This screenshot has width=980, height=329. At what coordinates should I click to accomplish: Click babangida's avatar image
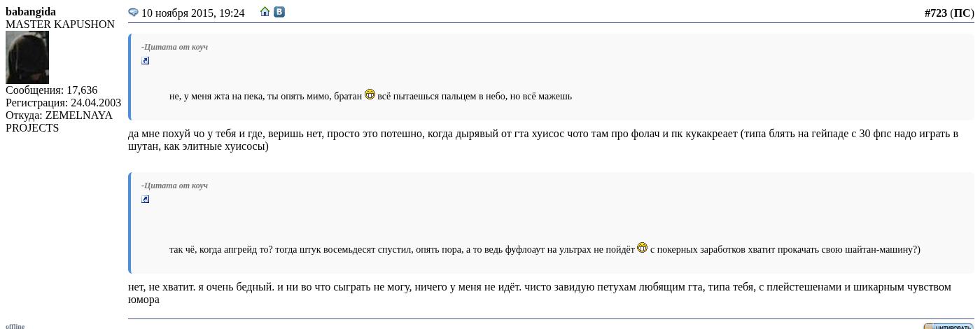click(x=27, y=57)
